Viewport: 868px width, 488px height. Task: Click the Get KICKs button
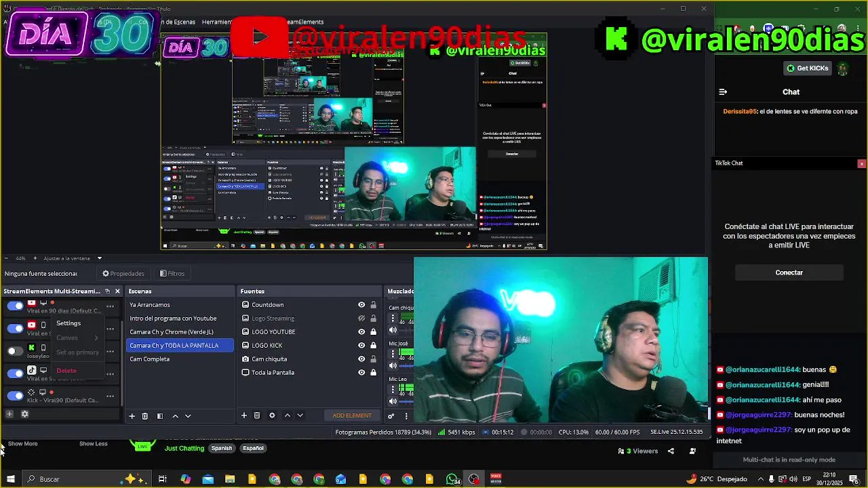click(x=807, y=68)
